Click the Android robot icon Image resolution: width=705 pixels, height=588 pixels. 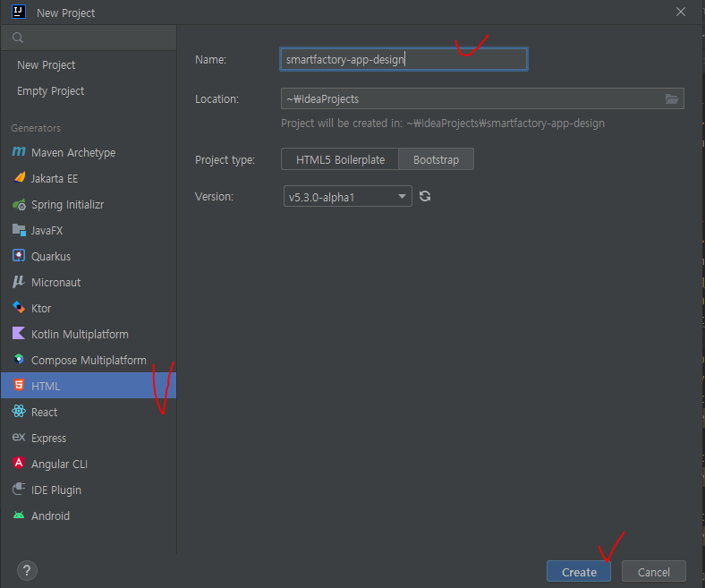pos(19,516)
